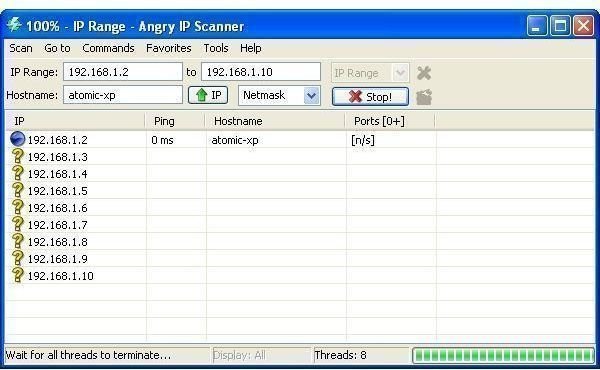Sort by the Ports [0+] column header
This screenshot has height=370, width=600.
(390, 121)
